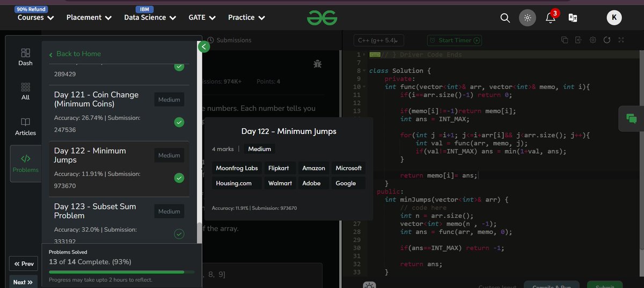Open the search magnifier icon
The width and height of the screenshot is (644, 288).
tap(505, 18)
